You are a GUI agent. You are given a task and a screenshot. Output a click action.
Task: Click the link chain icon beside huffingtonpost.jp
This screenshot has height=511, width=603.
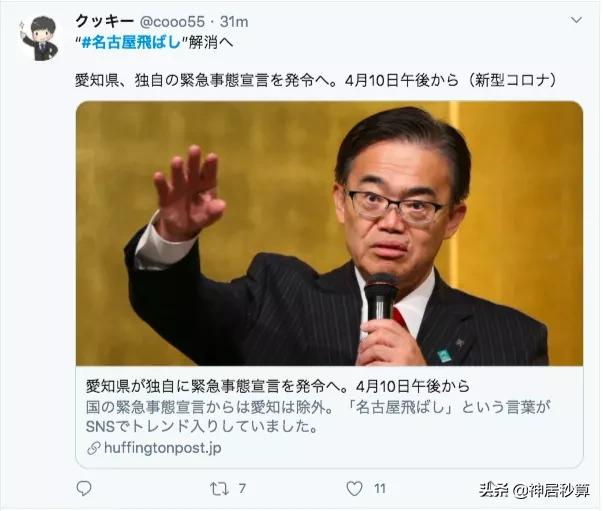93,448
